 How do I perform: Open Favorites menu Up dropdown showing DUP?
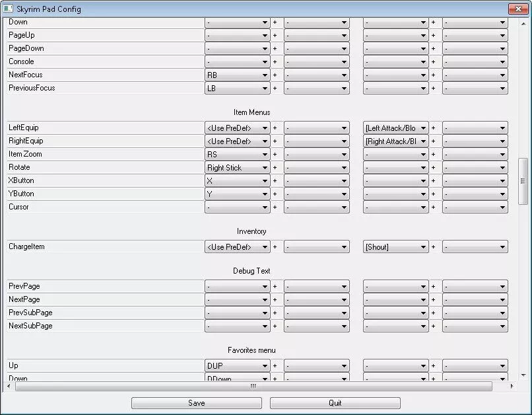[x=237, y=365]
